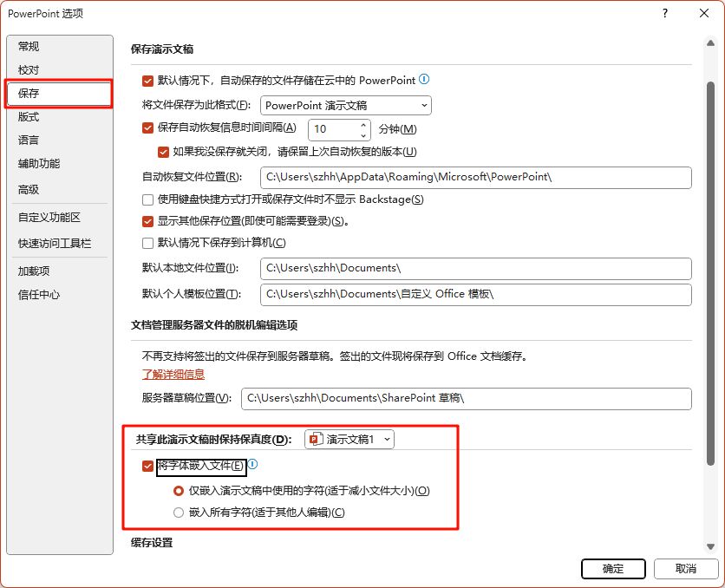Click the 缓存设置 section heading
The image size is (725, 588).
(152, 543)
